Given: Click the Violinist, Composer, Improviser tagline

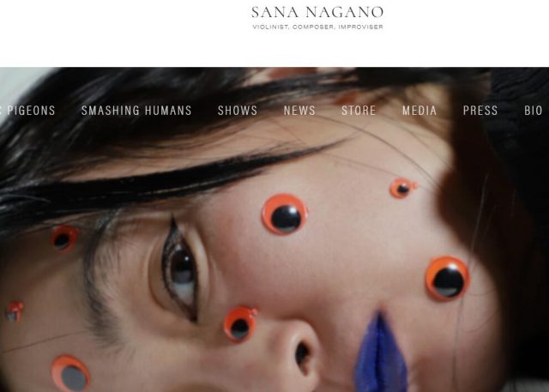Looking at the screenshot, I should (x=317, y=27).
